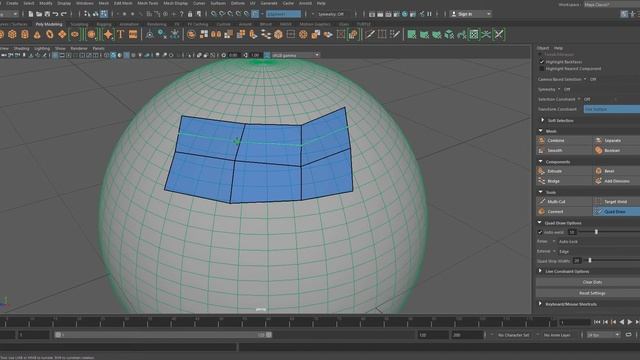Toggle the Multi-Cut tool button
640x360 pixels.
[x=564, y=202]
